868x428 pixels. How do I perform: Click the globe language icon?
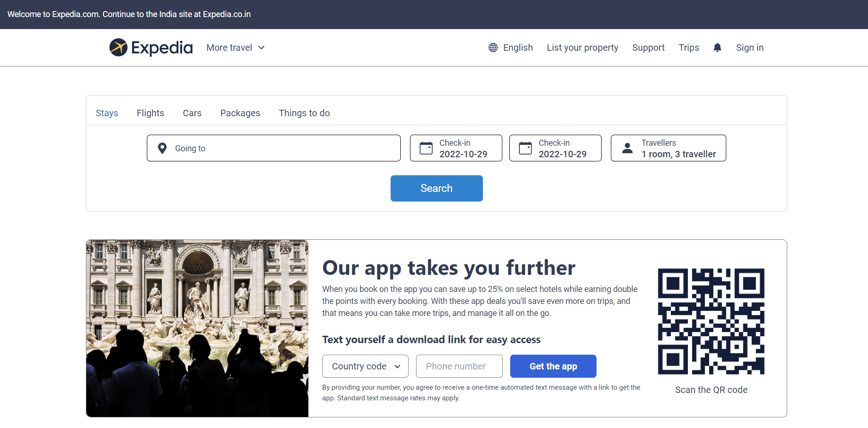click(493, 48)
